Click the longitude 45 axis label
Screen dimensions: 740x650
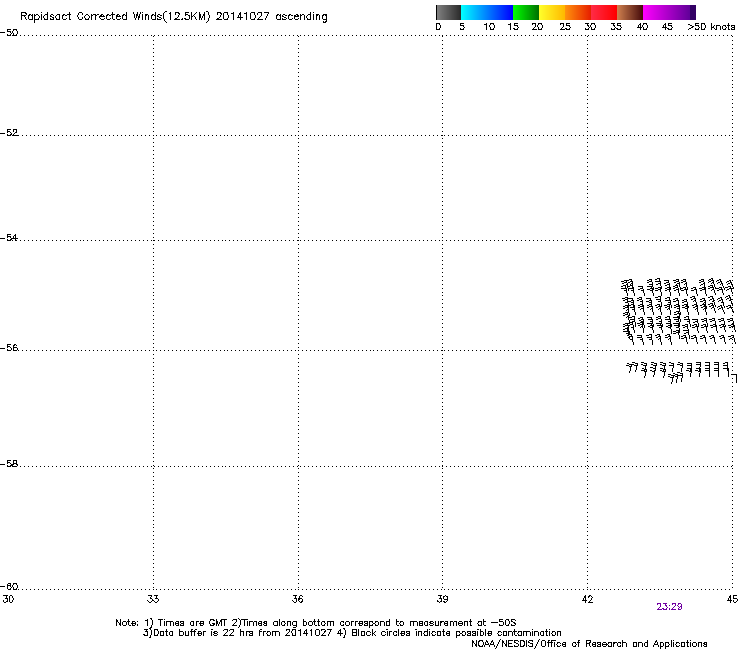pos(732,599)
